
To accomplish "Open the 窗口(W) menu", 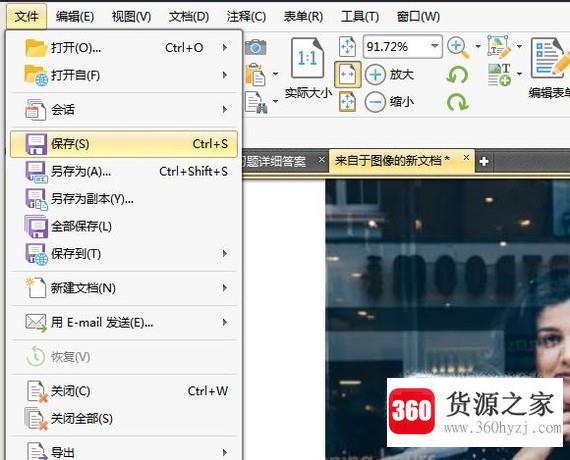I will click(418, 16).
